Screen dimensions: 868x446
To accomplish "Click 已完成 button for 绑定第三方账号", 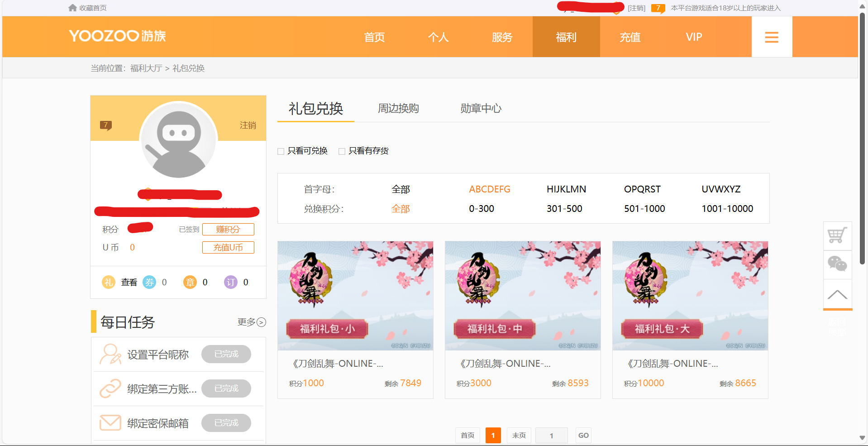I will pos(226,388).
